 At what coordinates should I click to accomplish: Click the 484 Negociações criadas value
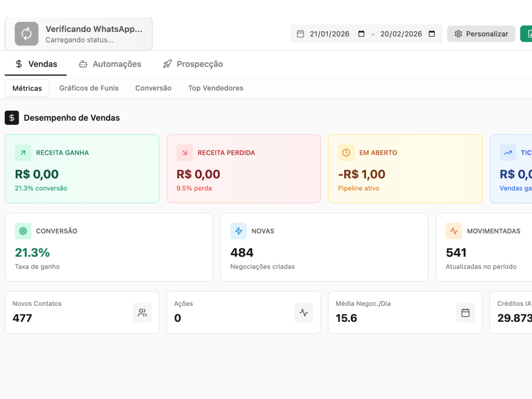242,253
